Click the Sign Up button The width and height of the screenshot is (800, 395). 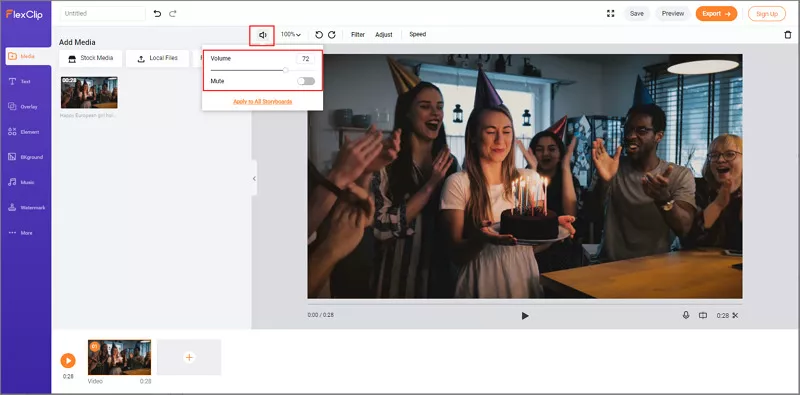[767, 14]
